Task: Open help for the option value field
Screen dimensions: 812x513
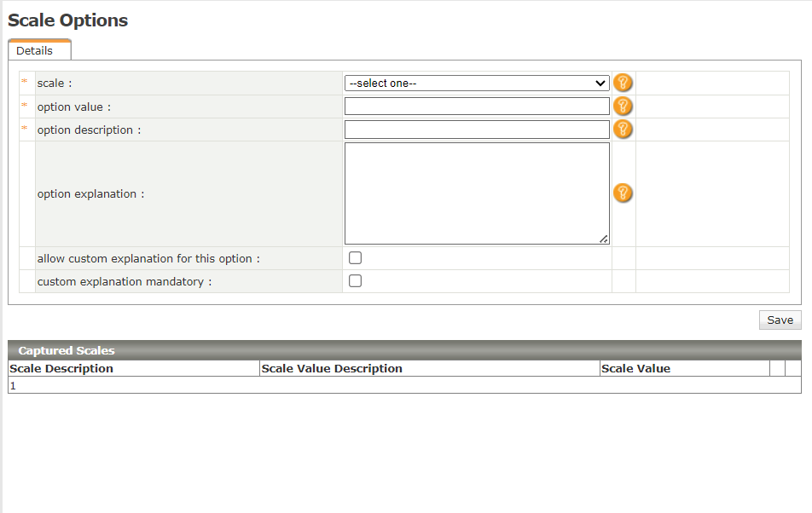Action: [623, 107]
